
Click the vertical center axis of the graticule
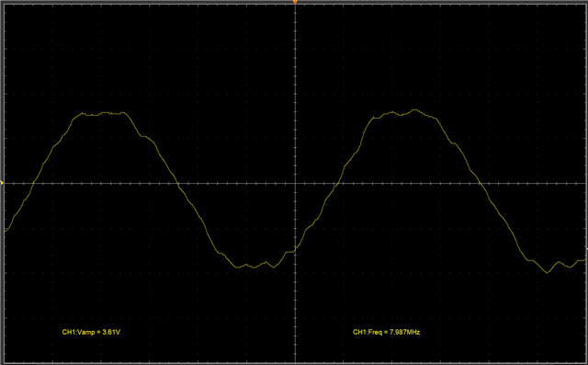click(295, 184)
